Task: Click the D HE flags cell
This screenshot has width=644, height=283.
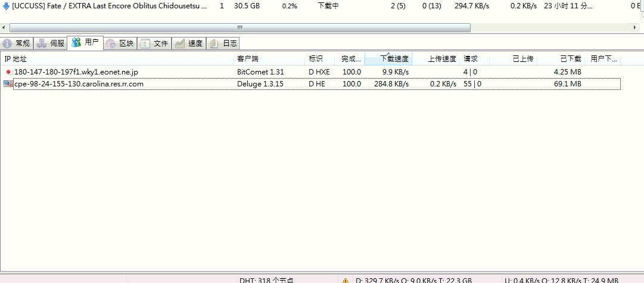Action: tap(317, 84)
